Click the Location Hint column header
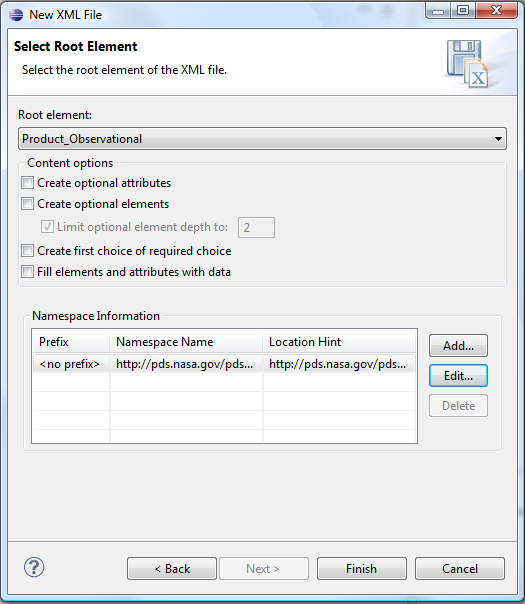The width and height of the screenshot is (525, 604). pos(339,342)
